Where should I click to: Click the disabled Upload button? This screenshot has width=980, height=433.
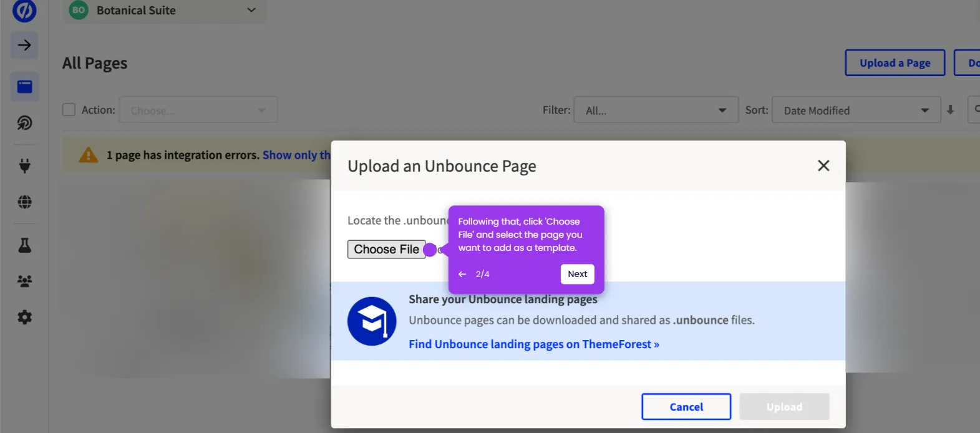coord(784,407)
